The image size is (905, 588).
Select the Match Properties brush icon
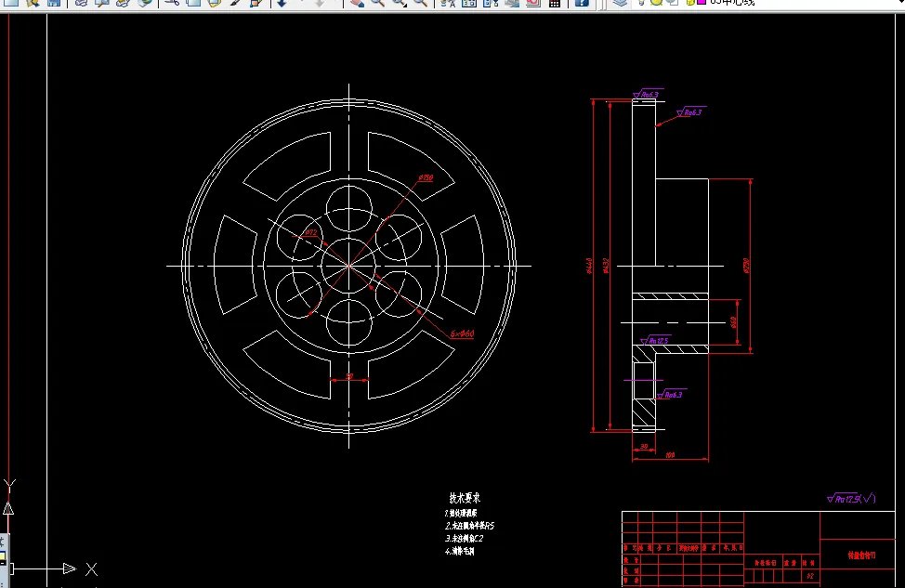pyautogui.click(x=235, y=2)
